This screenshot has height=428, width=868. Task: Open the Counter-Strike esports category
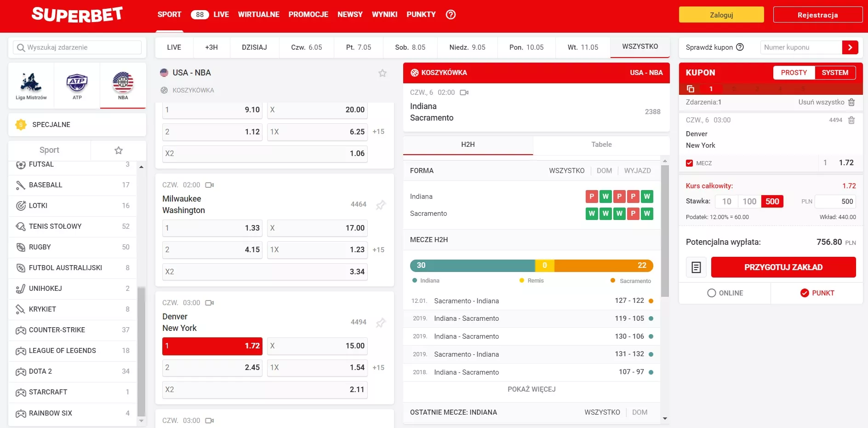[73, 330]
